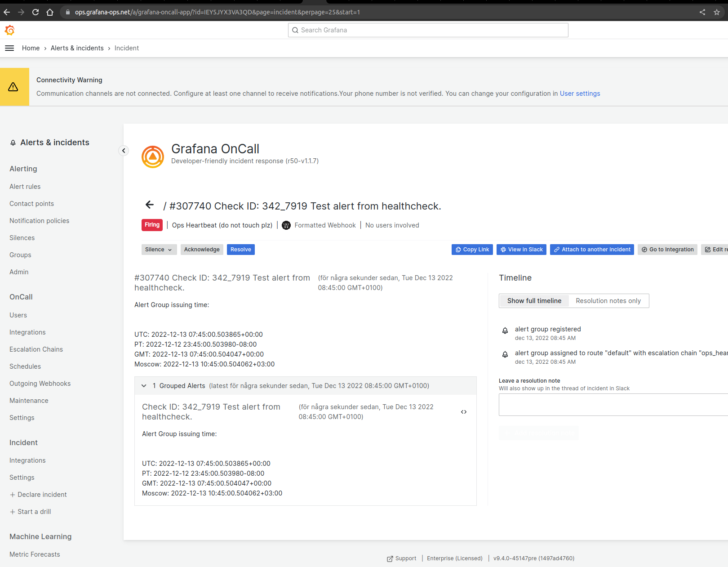Bookmark the page with the star icon

coord(716,12)
